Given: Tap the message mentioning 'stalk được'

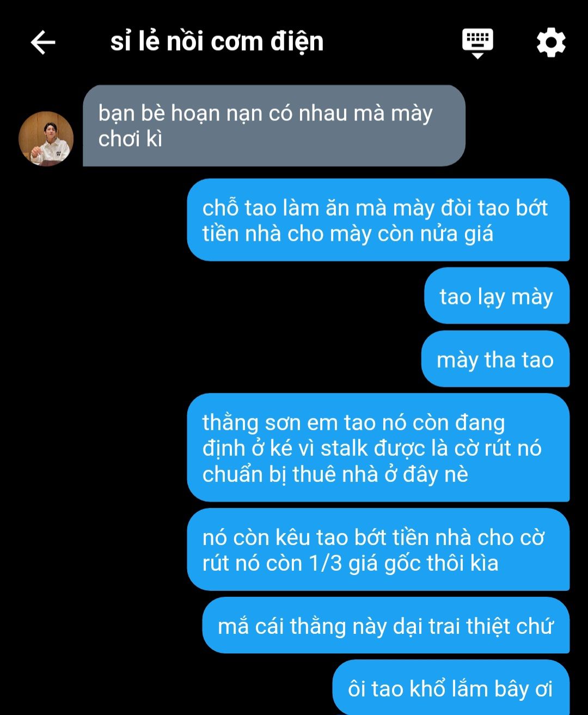Looking at the screenshot, I should point(378,448).
